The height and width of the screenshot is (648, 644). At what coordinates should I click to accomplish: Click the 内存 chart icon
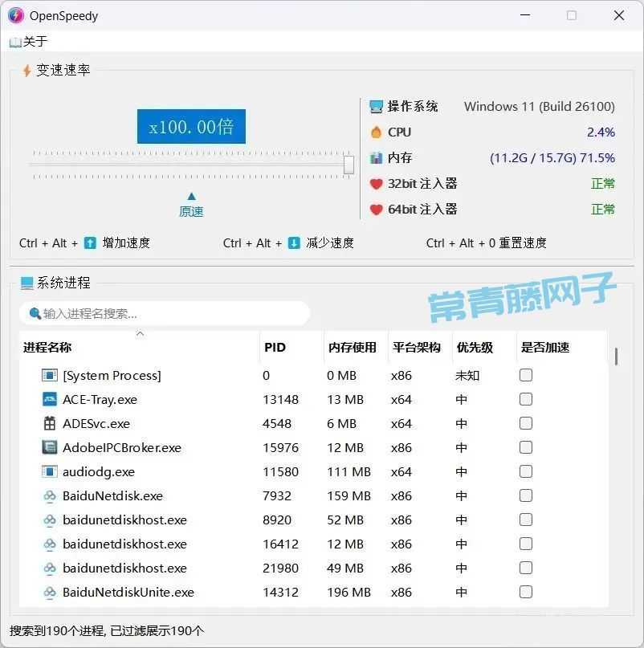coord(376,158)
